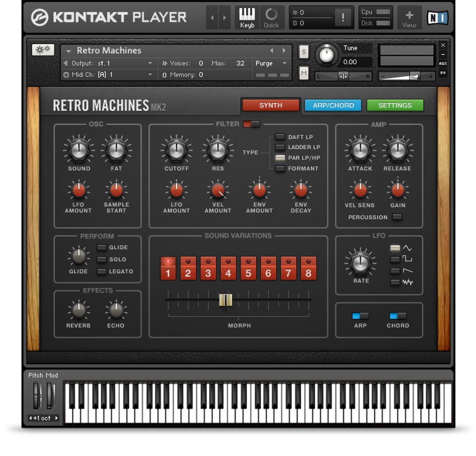The image size is (476, 456).
Task: Toggle the ARP switch
Action: coord(360,316)
